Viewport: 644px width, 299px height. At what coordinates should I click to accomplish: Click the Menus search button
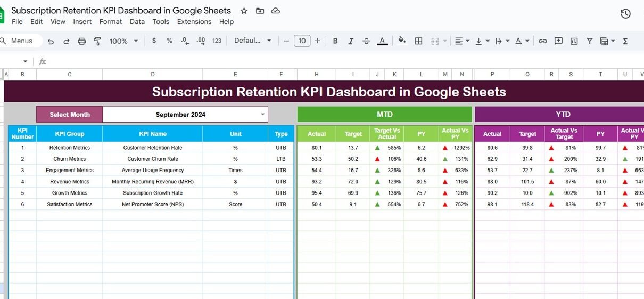coord(17,41)
